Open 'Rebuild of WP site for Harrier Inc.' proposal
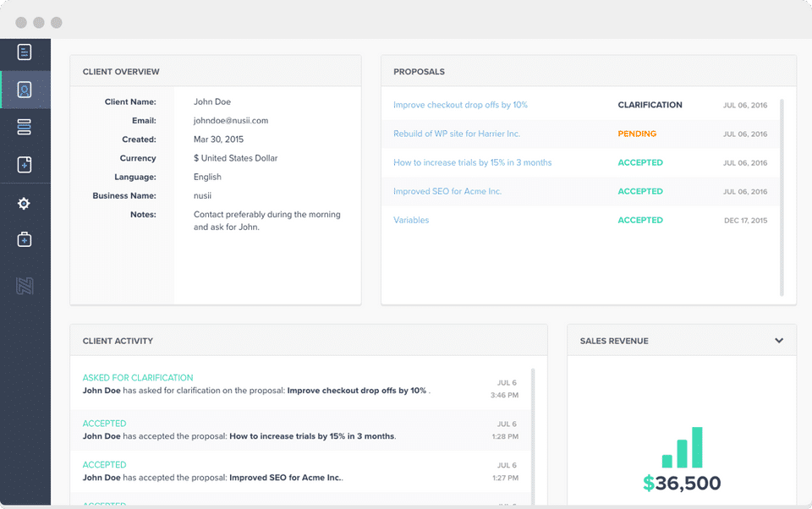This screenshot has width=812, height=509. click(x=457, y=134)
